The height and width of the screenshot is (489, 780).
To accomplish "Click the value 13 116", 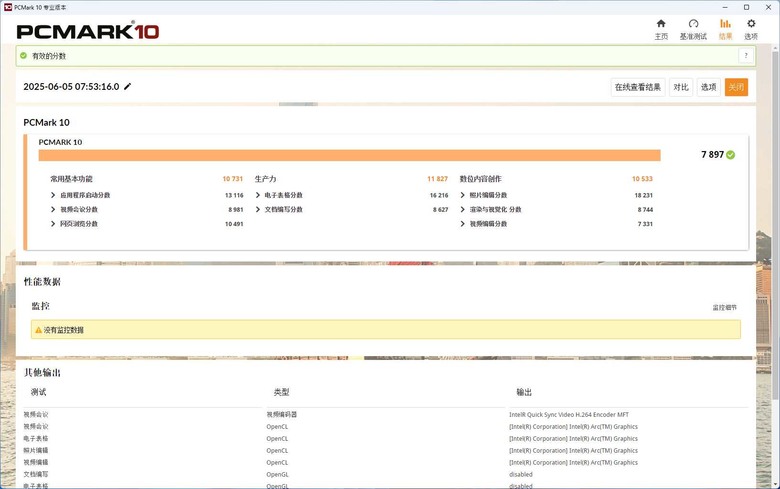I will pos(234,195).
